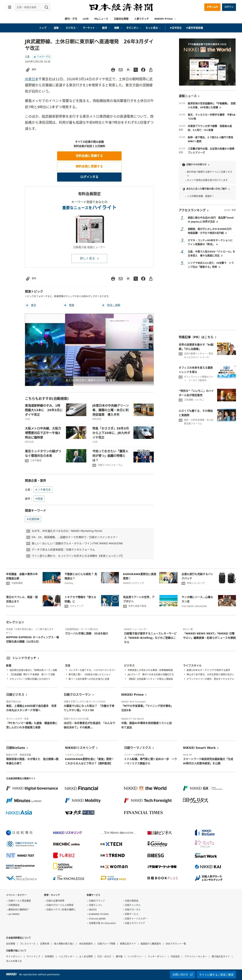The image size is (242, 980).
Task: Close the ad overlay X button
Action: tap(150, 317)
